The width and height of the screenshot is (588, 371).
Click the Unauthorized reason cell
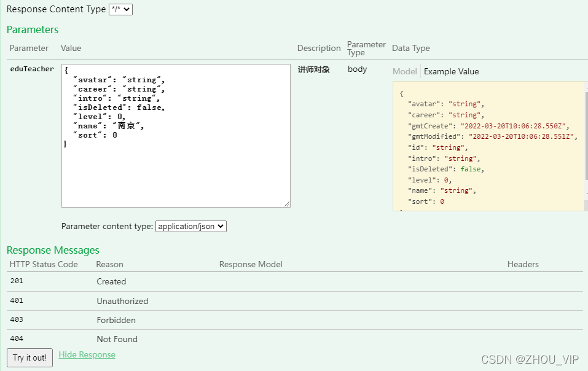point(122,301)
